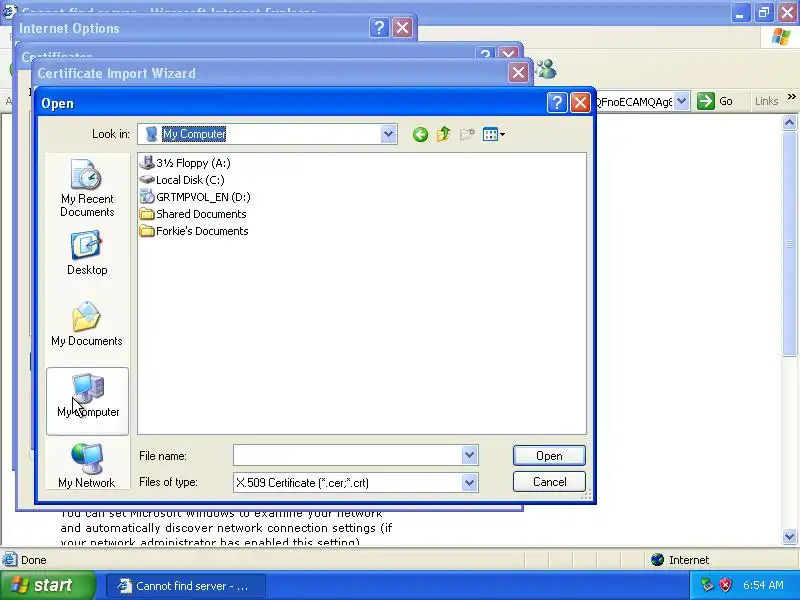The width and height of the screenshot is (800, 600).
Task: Select Cannot find server taskbar button
Action: tap(185, 586)
